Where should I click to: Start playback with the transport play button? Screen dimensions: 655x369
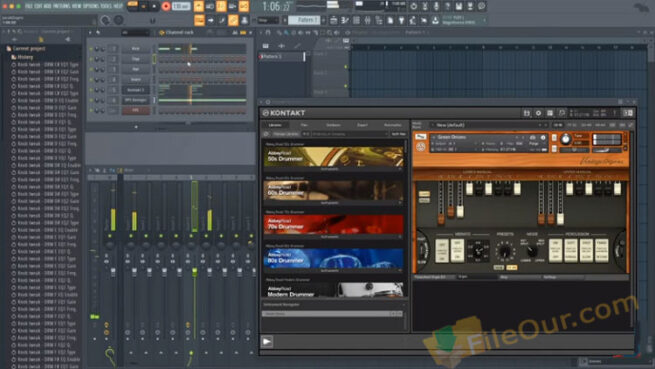pos(143,6)
